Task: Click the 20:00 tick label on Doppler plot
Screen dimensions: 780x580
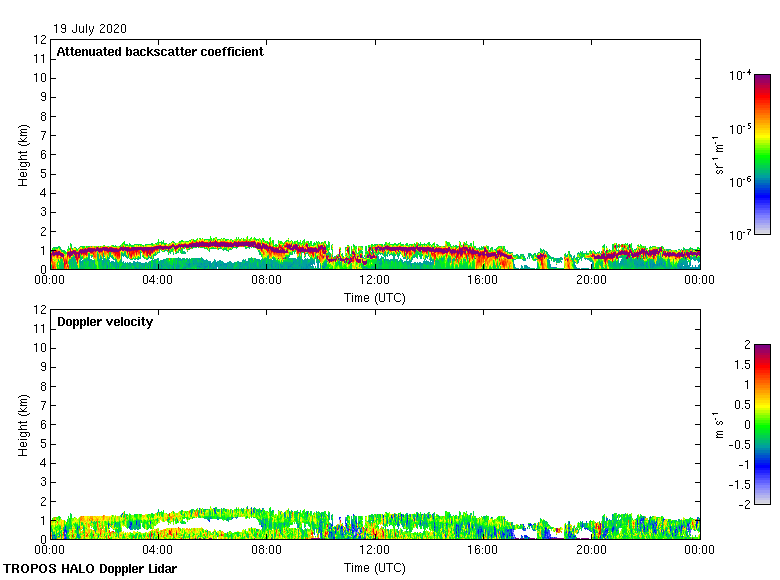Action: pos(591,550)
